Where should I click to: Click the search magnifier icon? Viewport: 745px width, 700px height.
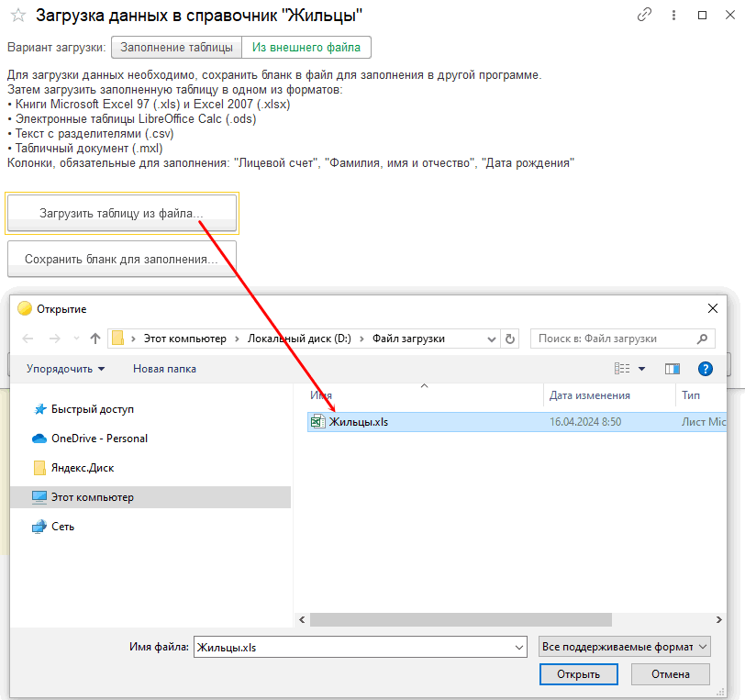click(x=702, y=339)
